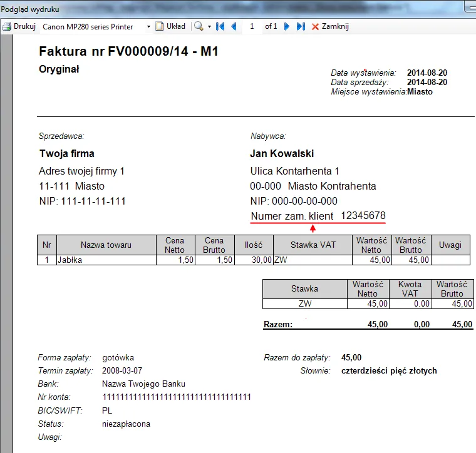The image size is (476, 453).
Task: Go to first page of preview
Action: point(220,26)
